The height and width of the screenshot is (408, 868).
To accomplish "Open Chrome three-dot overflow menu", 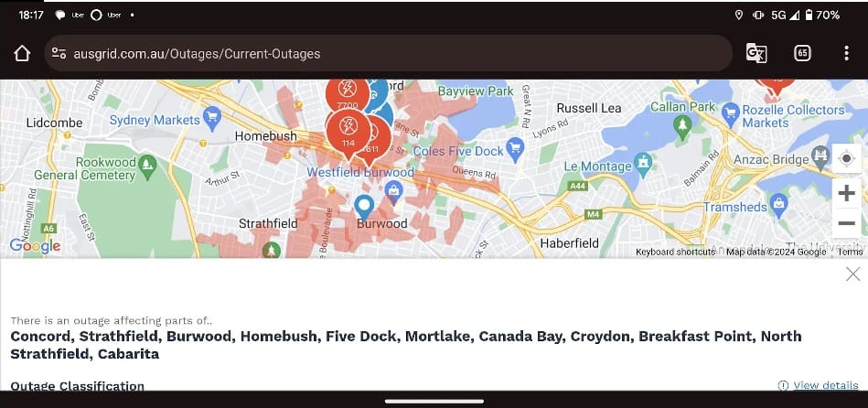I will [x=846, y=54].
